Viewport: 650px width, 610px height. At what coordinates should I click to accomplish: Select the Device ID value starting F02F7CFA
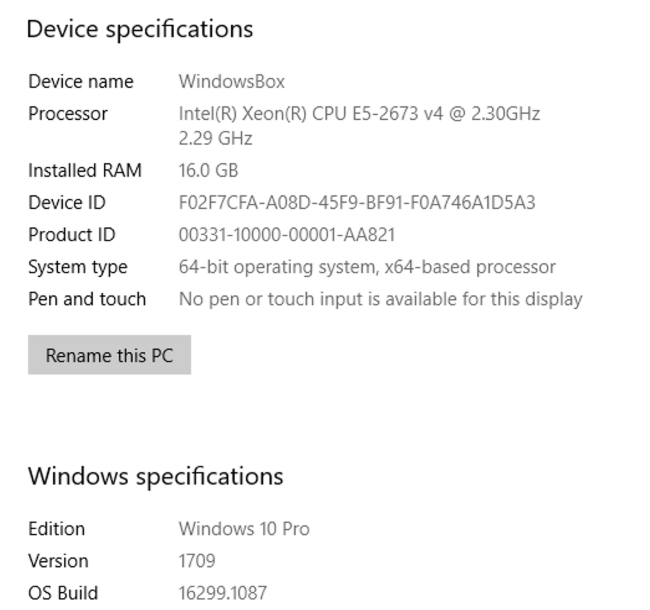356,203
